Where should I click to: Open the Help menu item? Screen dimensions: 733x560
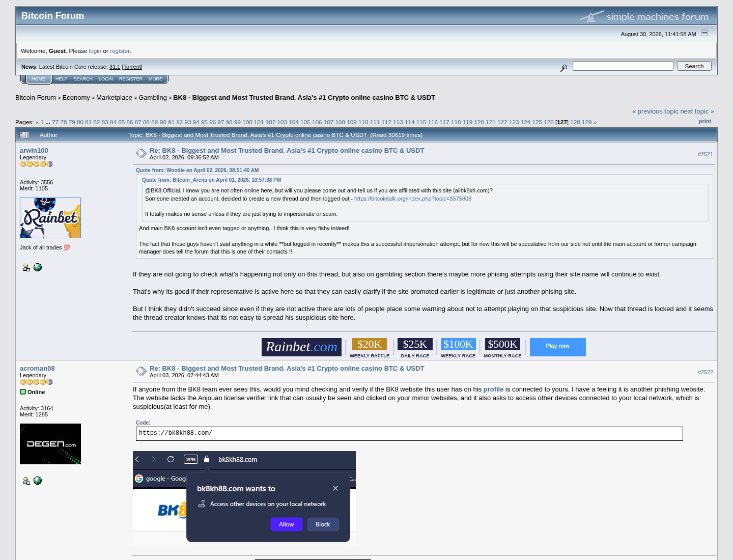(62, 79)
